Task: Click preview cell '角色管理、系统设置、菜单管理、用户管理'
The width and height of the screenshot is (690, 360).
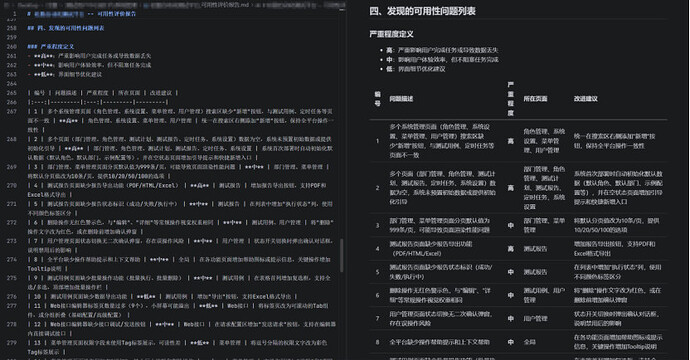Action: (x=544, y=141)
